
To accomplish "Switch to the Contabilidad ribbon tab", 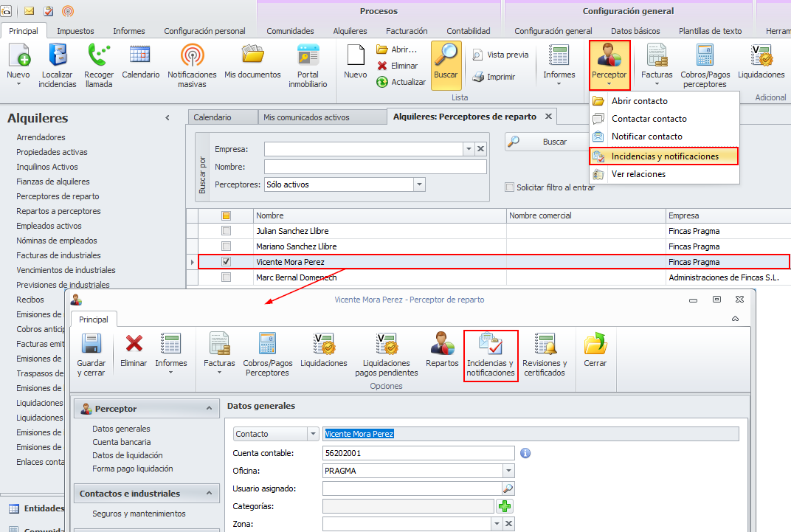I will coord(468,31).
